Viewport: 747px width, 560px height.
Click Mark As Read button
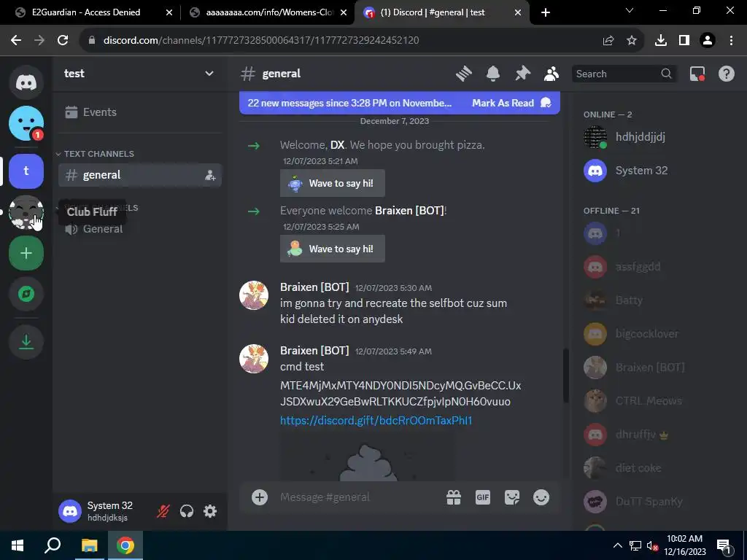pos(511,103)
